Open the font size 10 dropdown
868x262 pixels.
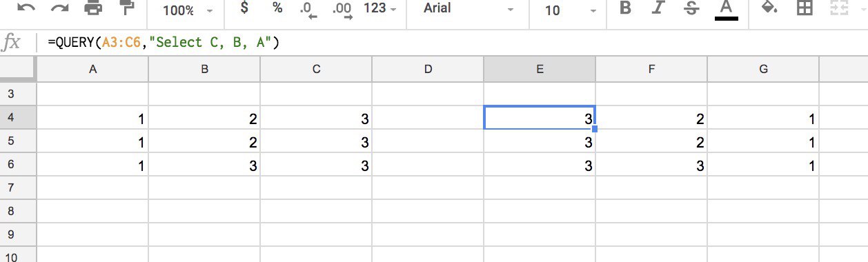pos(569,10)
